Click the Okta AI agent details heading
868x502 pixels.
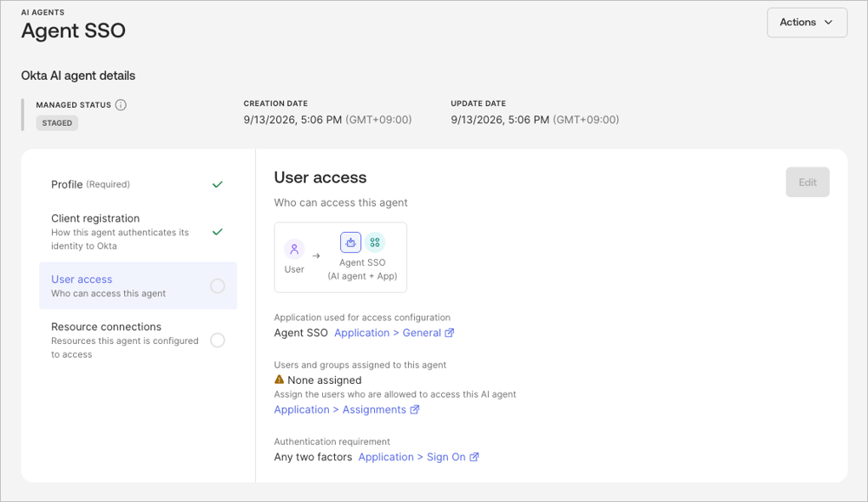point(78,76)
